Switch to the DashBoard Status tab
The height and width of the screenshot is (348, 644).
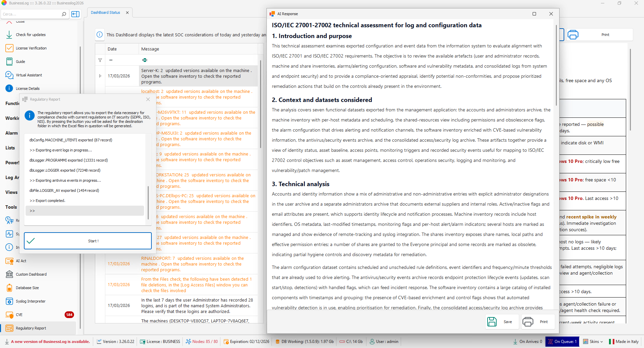pyautogui.click(x=105, y=12)
